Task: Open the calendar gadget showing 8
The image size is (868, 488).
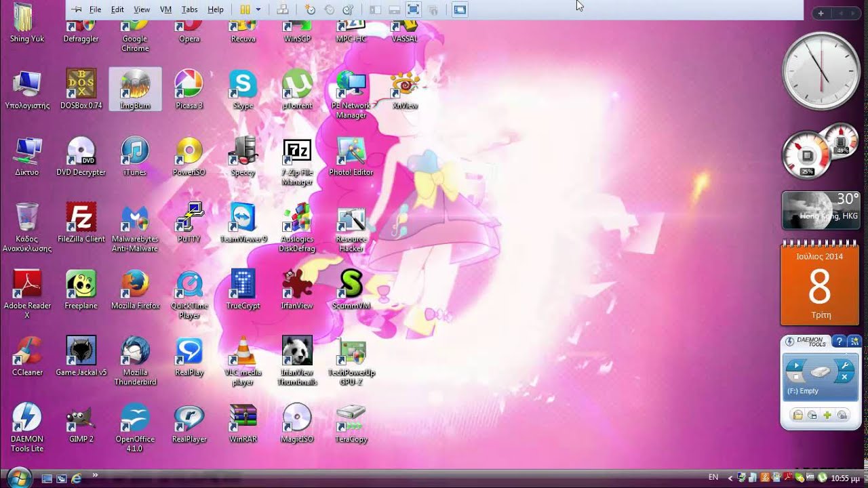Action: (820, 285)
